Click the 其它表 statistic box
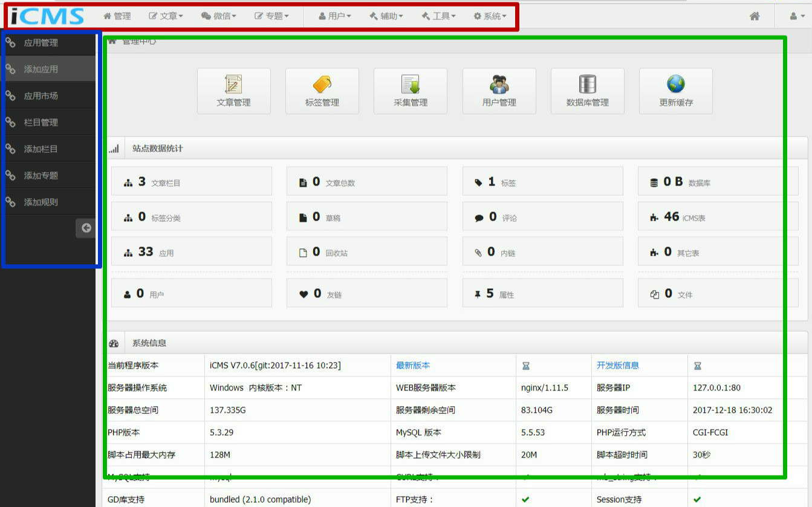The height and width of the screenshot is (507, 812). click(718, 251)
